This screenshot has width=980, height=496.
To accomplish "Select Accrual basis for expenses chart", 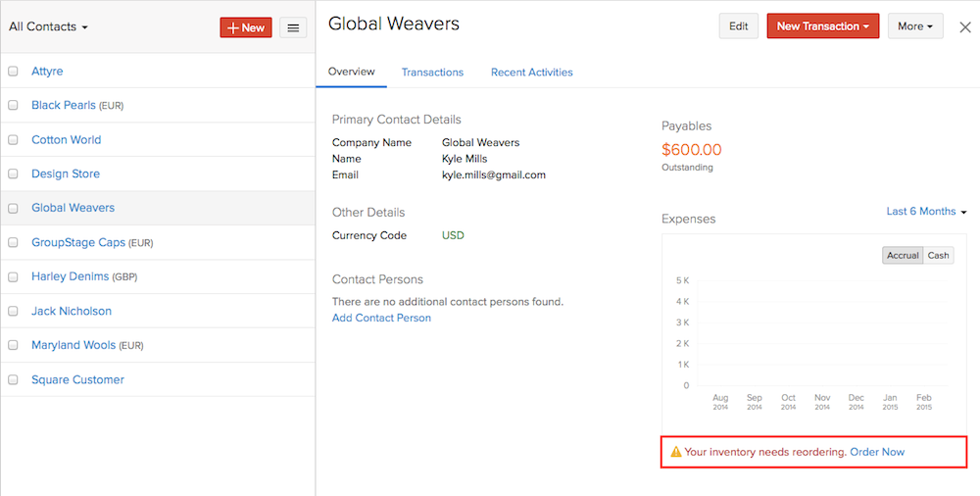I will click(x=903, y=255).
